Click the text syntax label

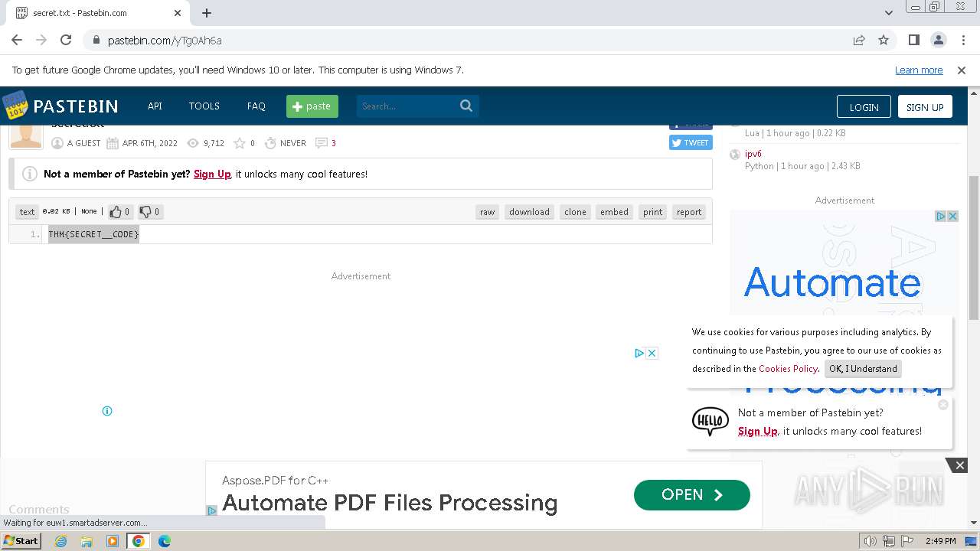[27, 212]
